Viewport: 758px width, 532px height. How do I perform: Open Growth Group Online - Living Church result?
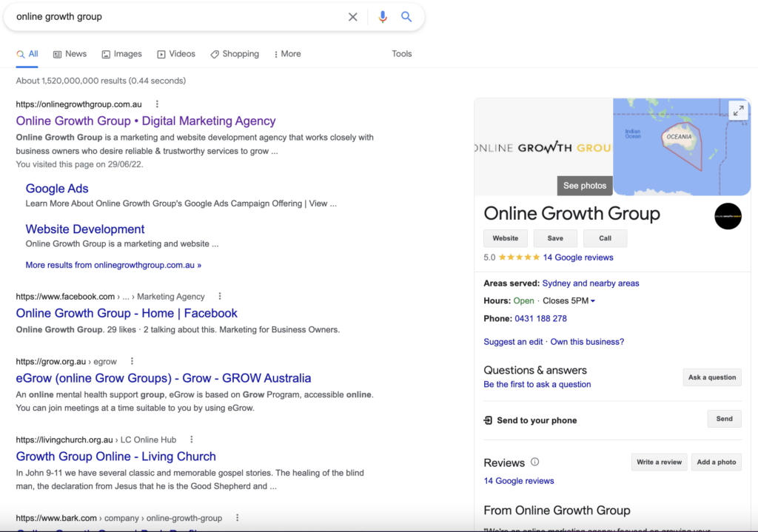(x=116, y=456)
